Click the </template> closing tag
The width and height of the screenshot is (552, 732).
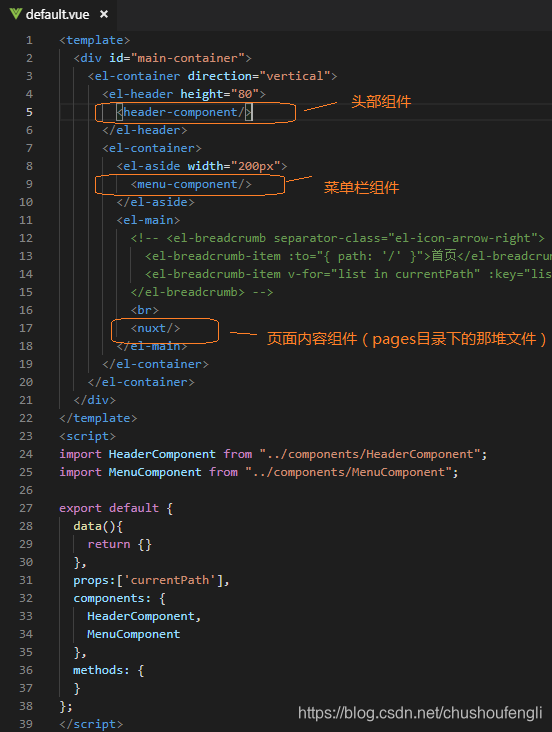pos(98,418)
